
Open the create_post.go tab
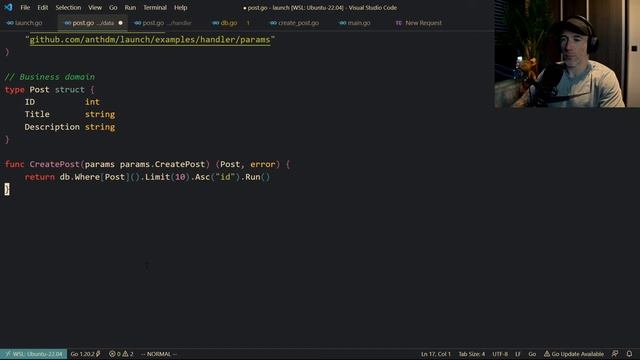(x=298, y=23)
